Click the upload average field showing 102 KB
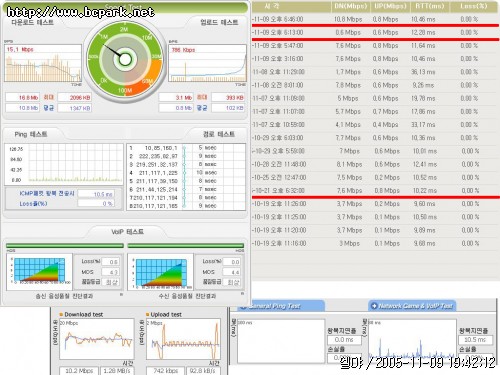Image resolution: width=500 pixels, height=375 pixels. click(228, 108)
